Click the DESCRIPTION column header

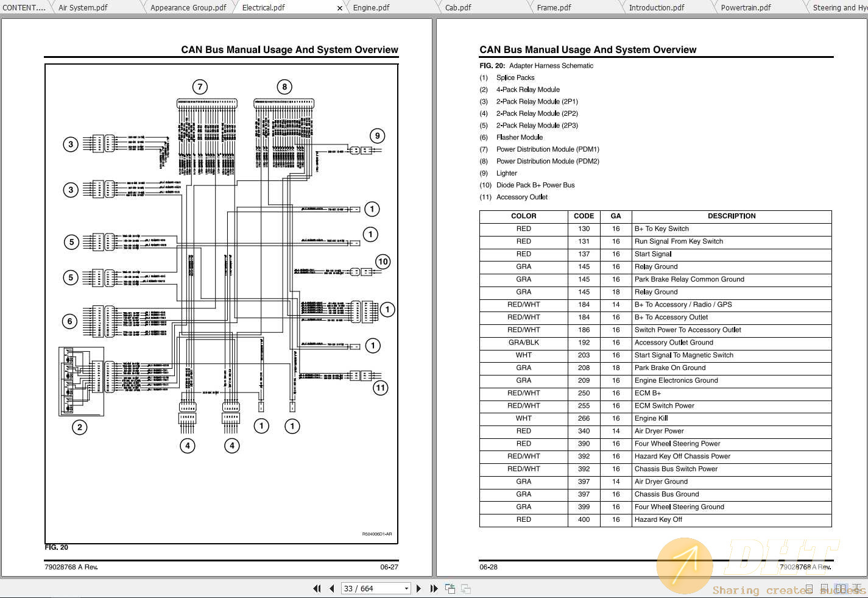click(x=732, y=216)
